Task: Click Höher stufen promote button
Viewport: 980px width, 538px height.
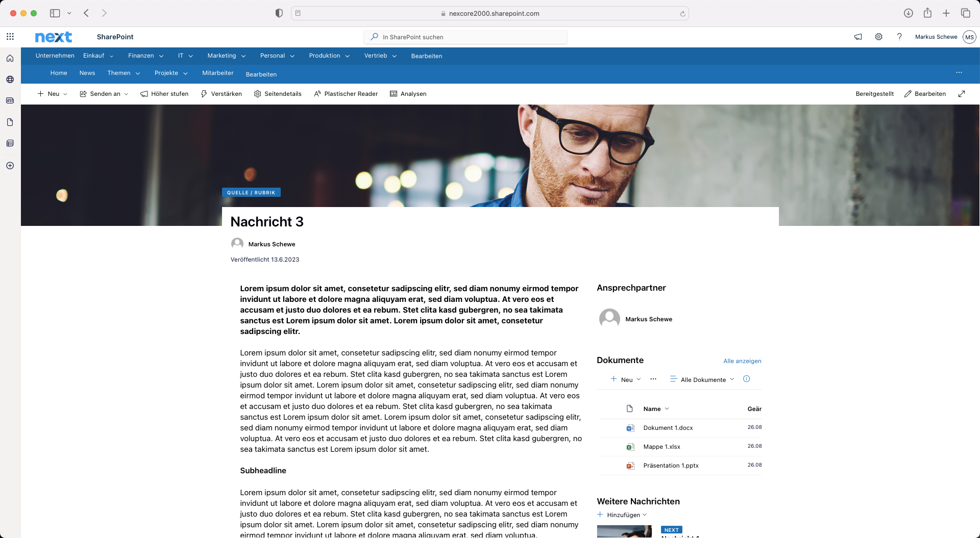Action: (164, 94)
